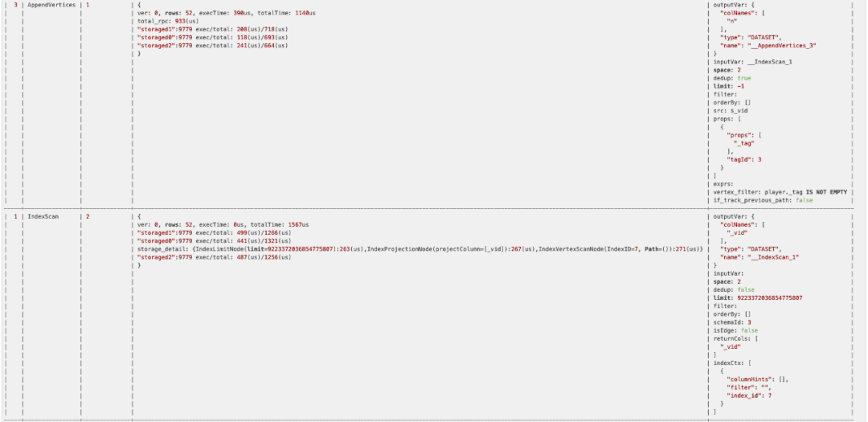Select the src: $_vid line
This screenshot has height=422, width=868.
(x=730, y=110)
